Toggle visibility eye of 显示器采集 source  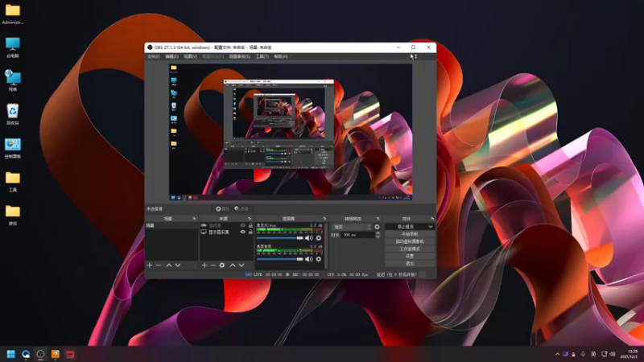242,232
